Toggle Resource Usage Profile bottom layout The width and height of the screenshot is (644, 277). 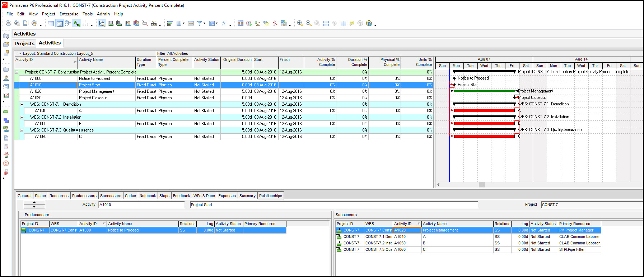pyautogui.click(x=136, y=23)
